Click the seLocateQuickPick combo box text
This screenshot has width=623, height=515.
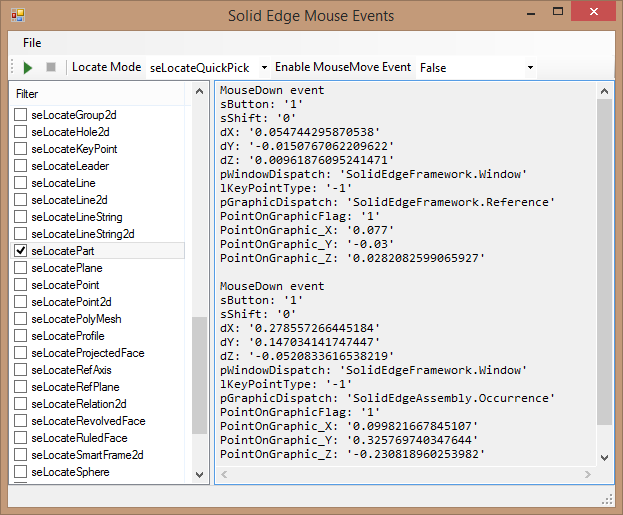pyautogui.click(x=199, y=68)
